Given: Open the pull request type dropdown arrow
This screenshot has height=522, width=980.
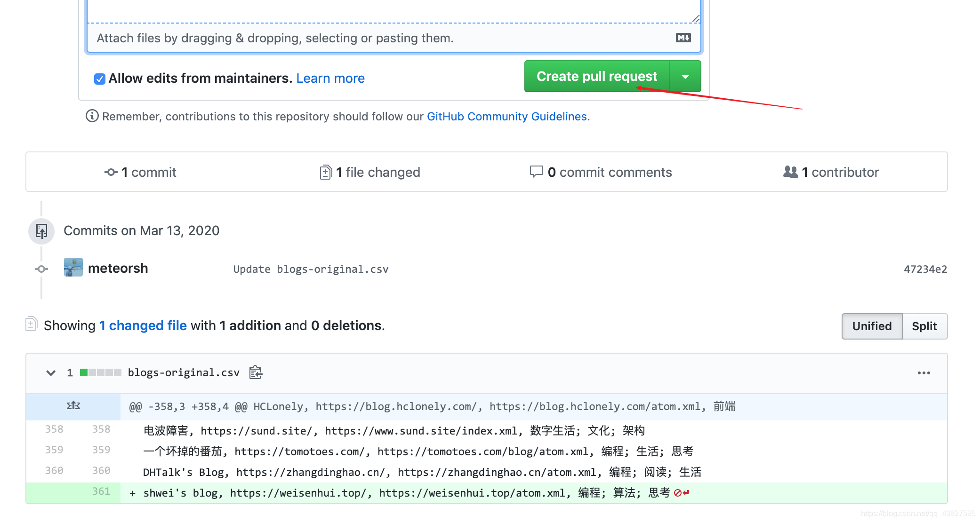Looking at the screenshot, I should (685, 76).
